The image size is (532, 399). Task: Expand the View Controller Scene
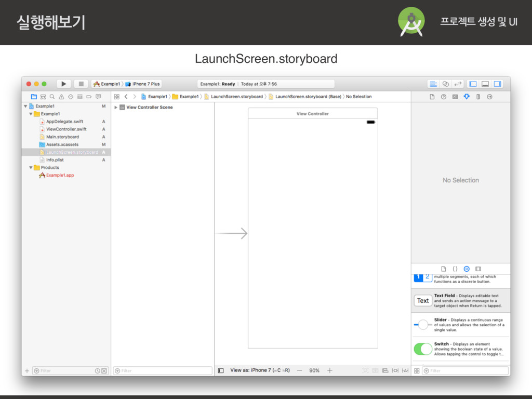click(x=116, y=108)
